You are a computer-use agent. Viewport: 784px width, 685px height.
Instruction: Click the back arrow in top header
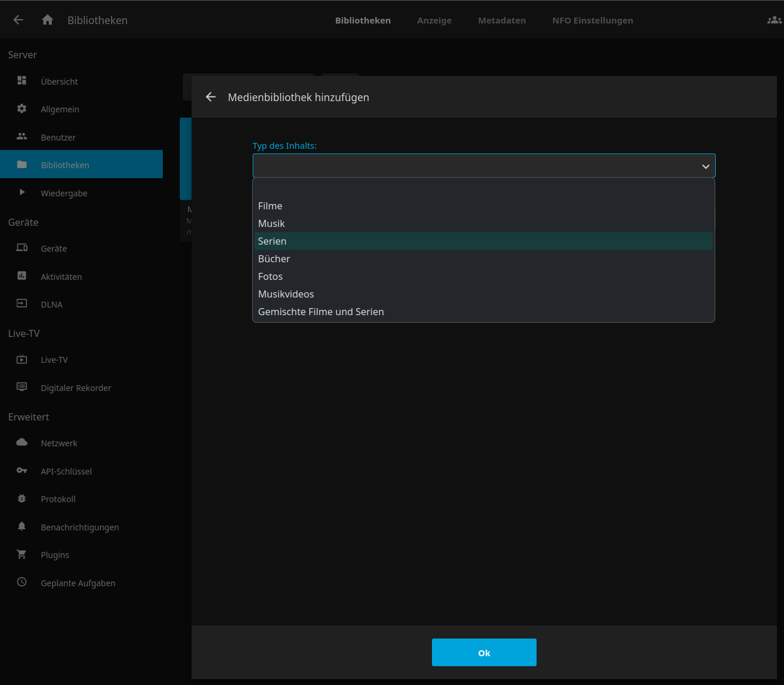(x=18, y=20)
